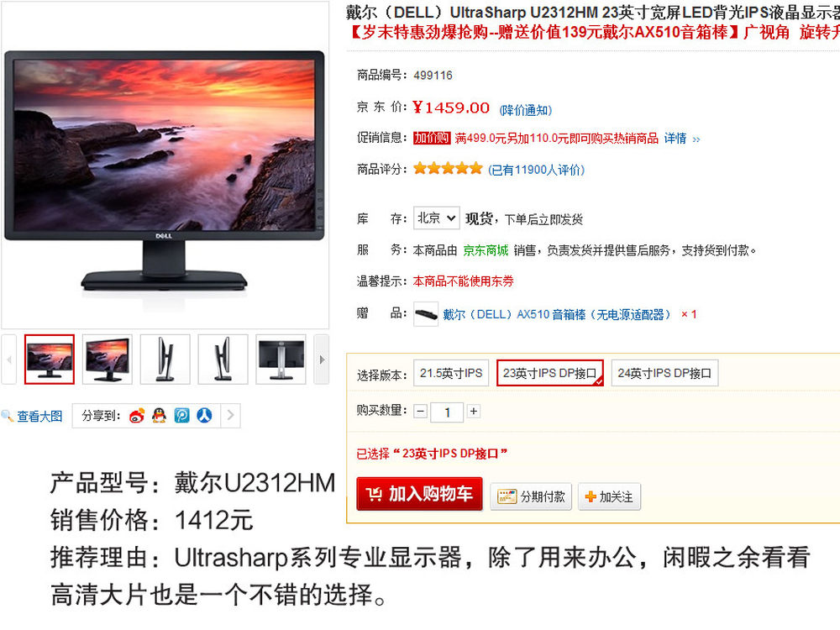Select the 23英寸IPS DP接口 version
840x630 pixels.
pyautogui.click(x=550, y=374)
